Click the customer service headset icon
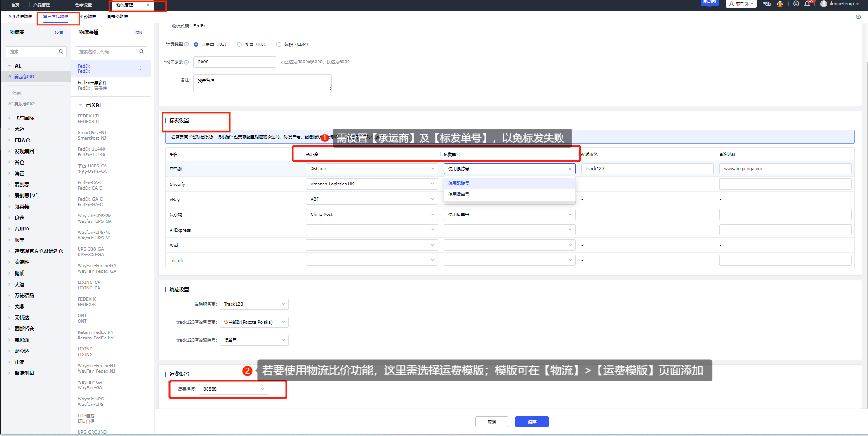Screen dimensions: 868x436 pyautogui.click(x=780, y=4)
